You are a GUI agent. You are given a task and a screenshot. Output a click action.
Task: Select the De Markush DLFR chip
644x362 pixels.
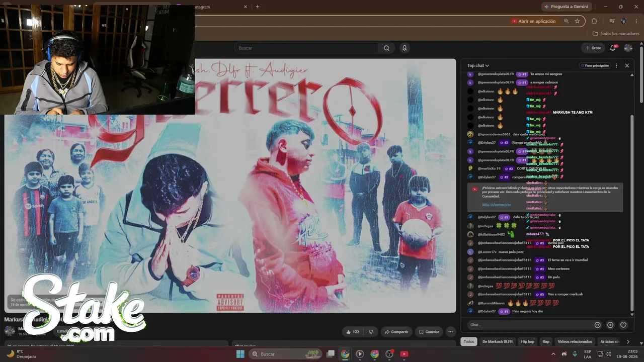[498, 342]
